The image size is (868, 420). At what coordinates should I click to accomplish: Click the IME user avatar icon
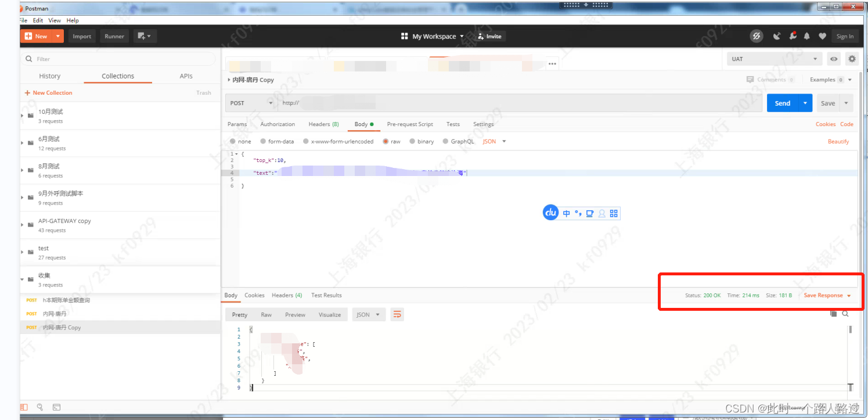602,213
